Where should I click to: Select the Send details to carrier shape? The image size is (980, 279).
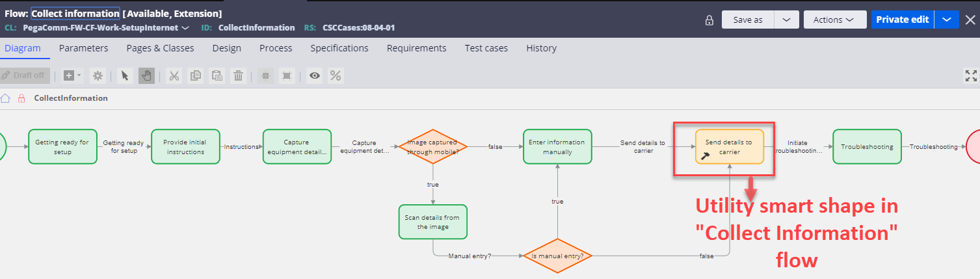coord(728,147)
